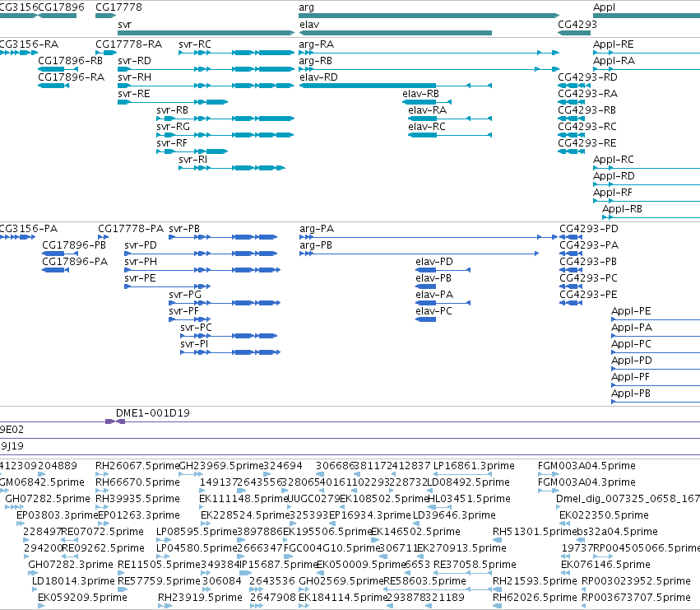The image size is (700, 610).
Task: Open EST EK022350.5prime
Action: click(604, 515)
